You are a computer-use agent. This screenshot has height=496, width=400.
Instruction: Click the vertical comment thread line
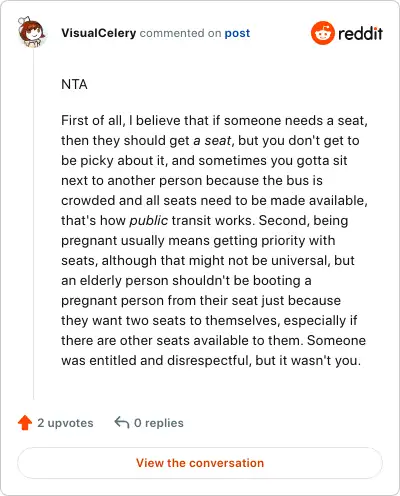(x=33, y=223)
